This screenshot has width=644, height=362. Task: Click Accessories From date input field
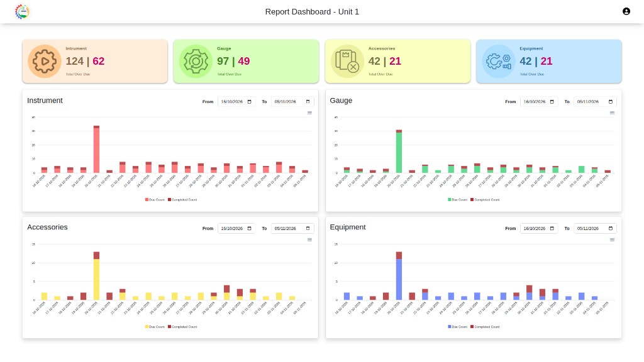(236, 229)
